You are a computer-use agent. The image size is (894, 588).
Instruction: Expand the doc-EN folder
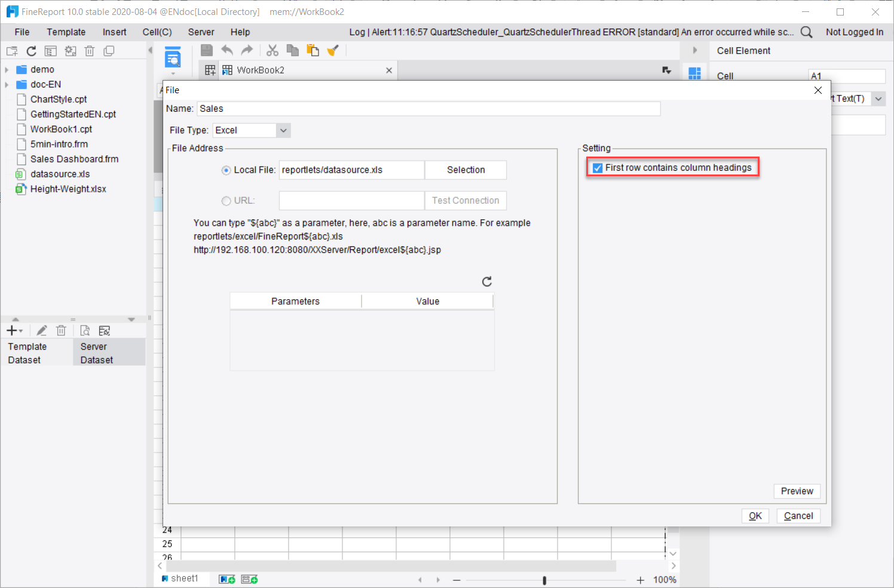pos(7,85)
